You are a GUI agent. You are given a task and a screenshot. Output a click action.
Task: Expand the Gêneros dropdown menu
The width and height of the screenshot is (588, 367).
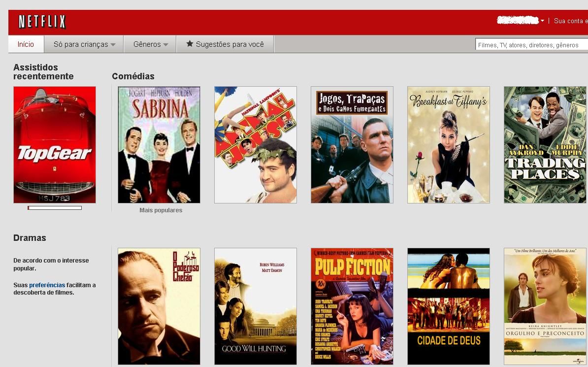coord(150,44)
